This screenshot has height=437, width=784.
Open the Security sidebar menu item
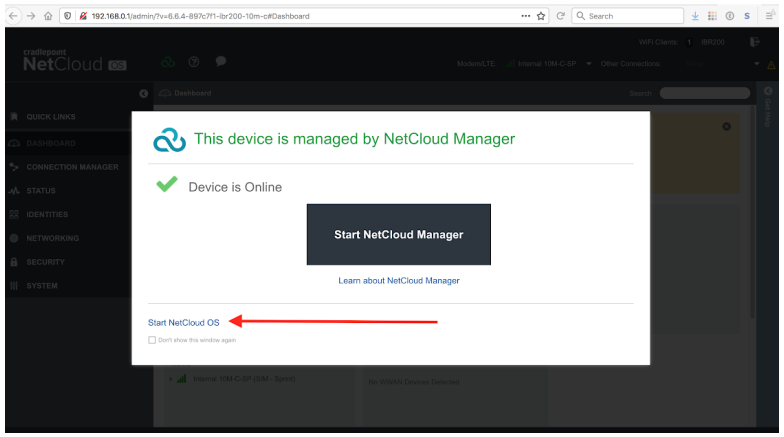point(45,262)
